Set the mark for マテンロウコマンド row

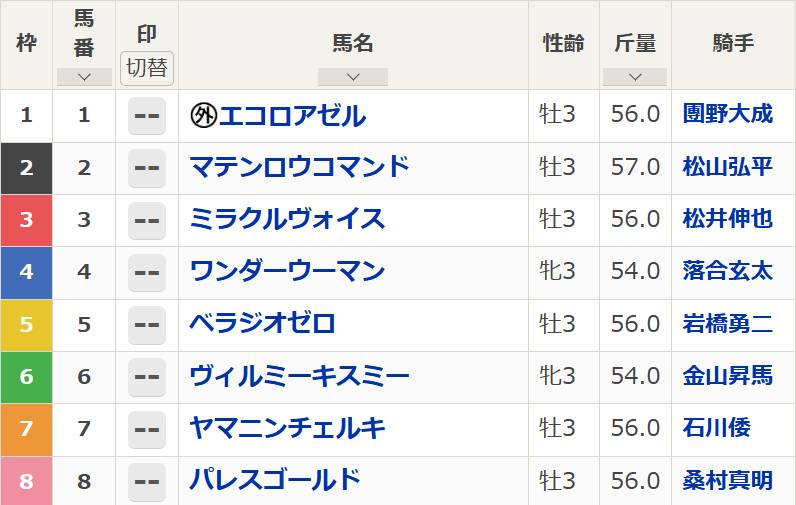coord(147,168)
